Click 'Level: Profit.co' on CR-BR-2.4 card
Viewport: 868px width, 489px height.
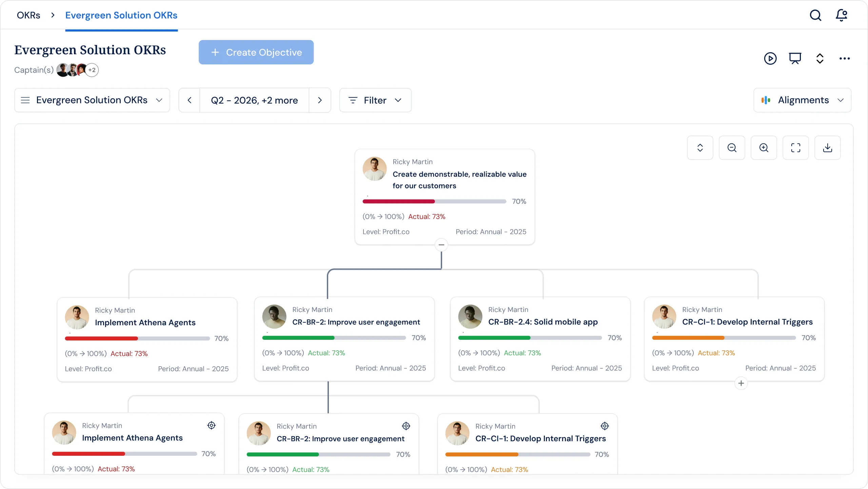[x=481, y=368]
